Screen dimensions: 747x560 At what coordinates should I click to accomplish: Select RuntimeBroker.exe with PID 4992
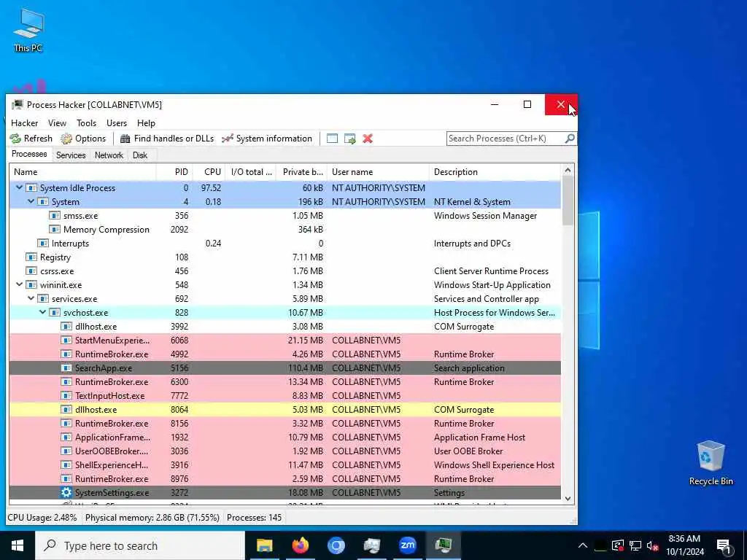285,354
